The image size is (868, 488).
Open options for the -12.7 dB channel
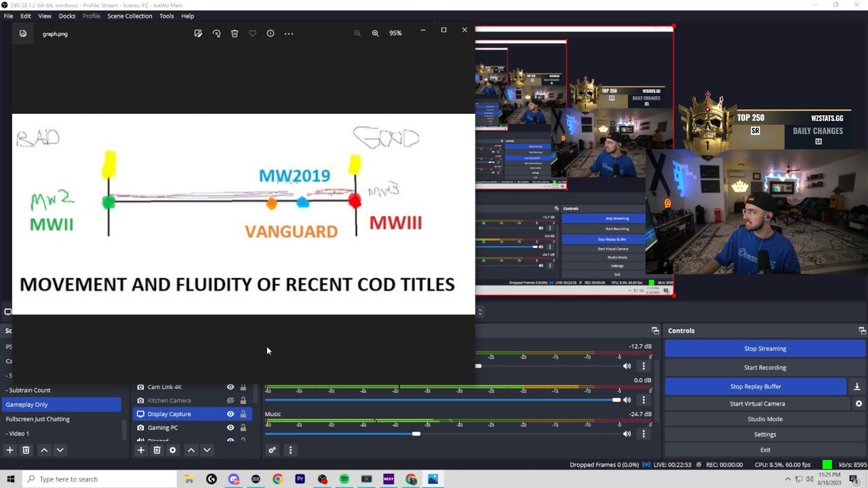coord(644,366)
